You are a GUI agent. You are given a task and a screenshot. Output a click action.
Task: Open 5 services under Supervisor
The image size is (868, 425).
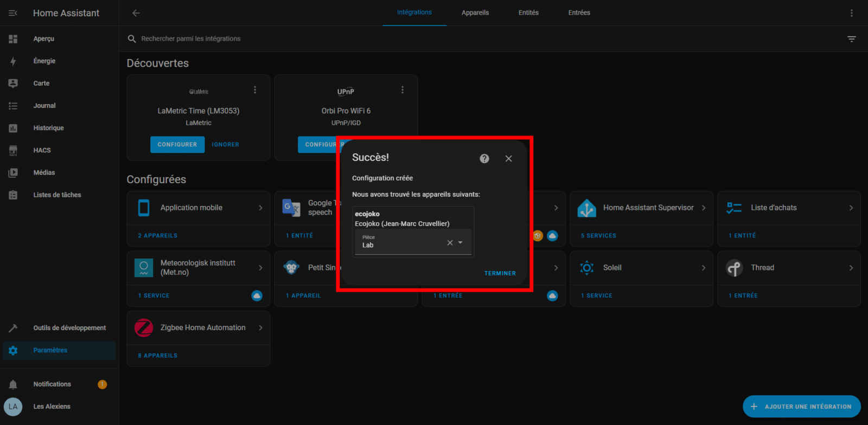(x=598, y=236)
